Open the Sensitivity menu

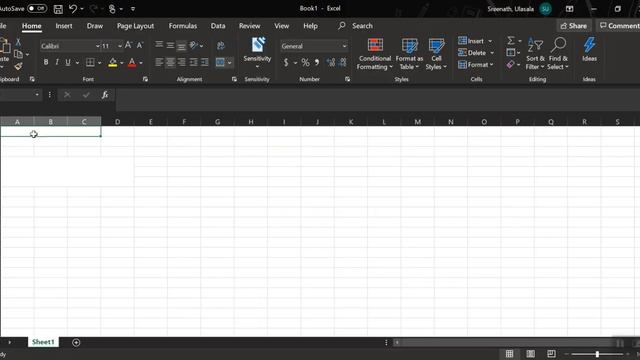click(x=257, y=53)
